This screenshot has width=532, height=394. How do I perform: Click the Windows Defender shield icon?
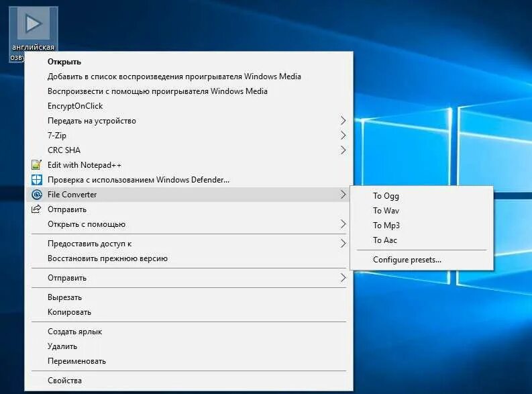click(x=37, y=179)
